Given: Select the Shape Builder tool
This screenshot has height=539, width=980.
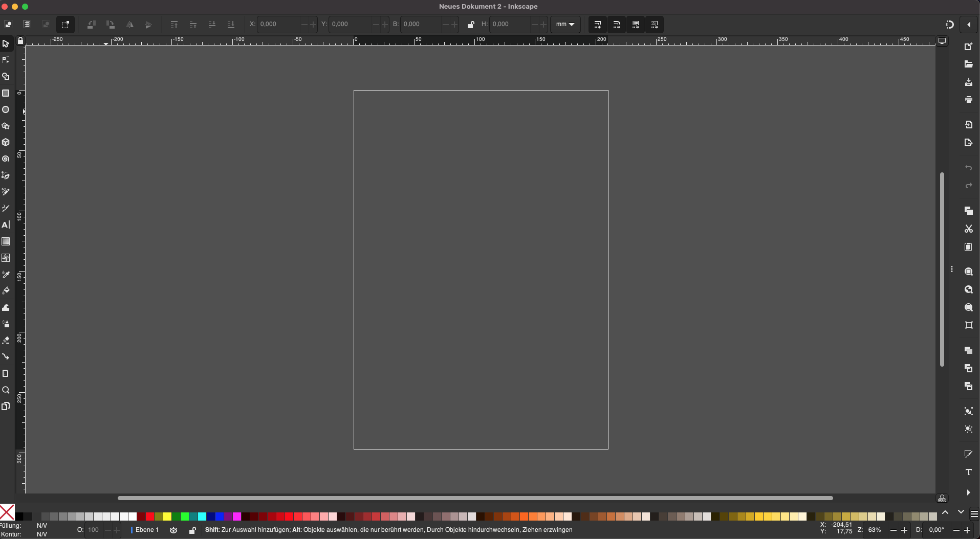Looking at the screenshot, I should [6, 76].
